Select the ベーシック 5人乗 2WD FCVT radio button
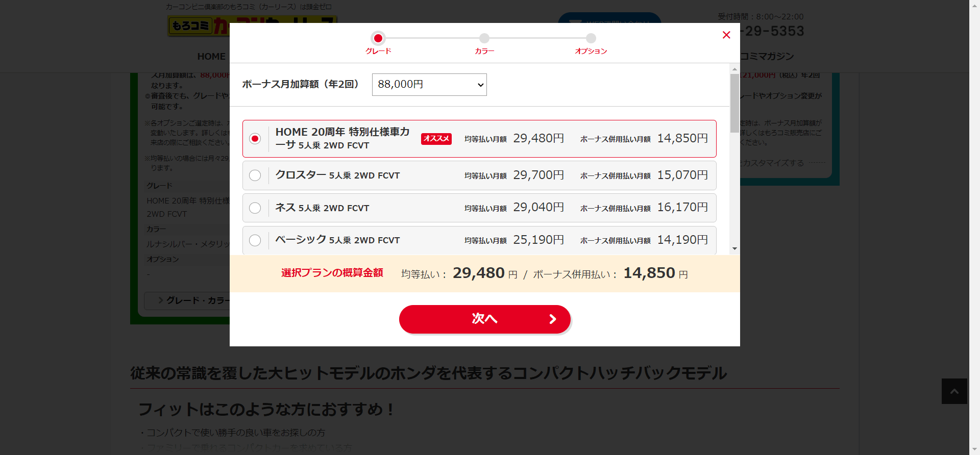Viewport: 980px width, 455px height. (255, 240)
